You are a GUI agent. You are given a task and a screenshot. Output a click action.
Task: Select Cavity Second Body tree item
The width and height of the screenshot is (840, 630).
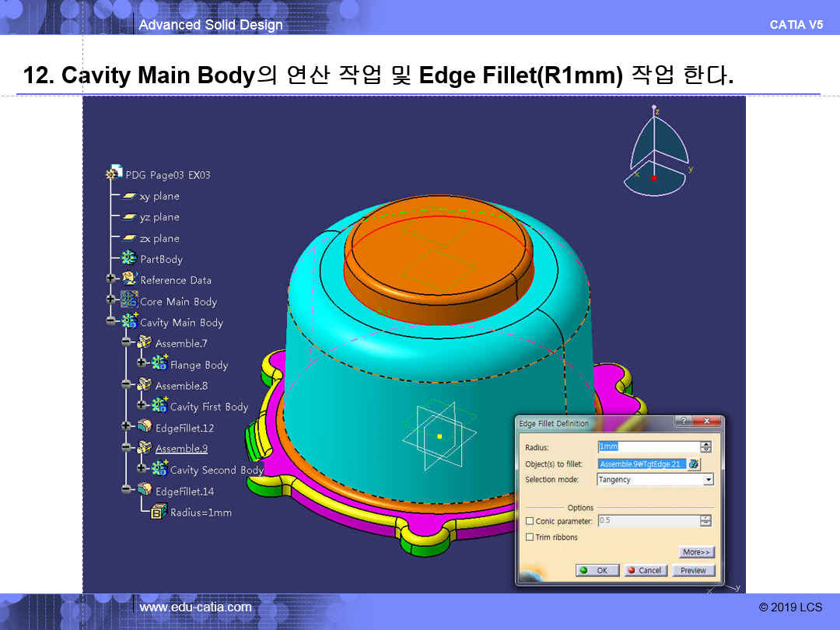click(217, 470)
